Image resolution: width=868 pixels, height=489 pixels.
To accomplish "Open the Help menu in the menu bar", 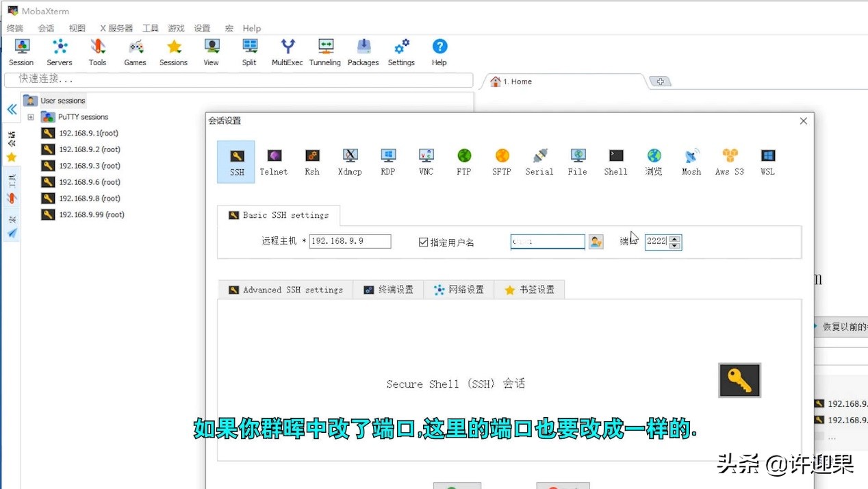I will coord(251,28).
